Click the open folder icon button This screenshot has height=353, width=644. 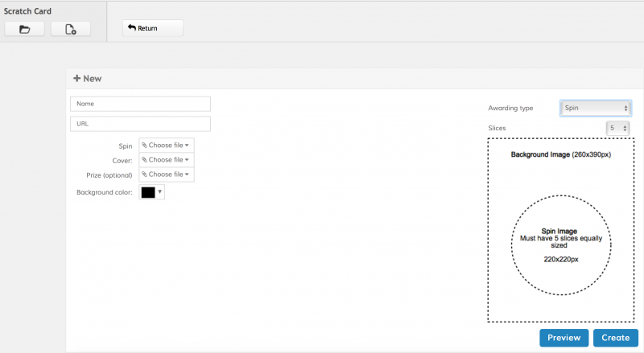24,29
